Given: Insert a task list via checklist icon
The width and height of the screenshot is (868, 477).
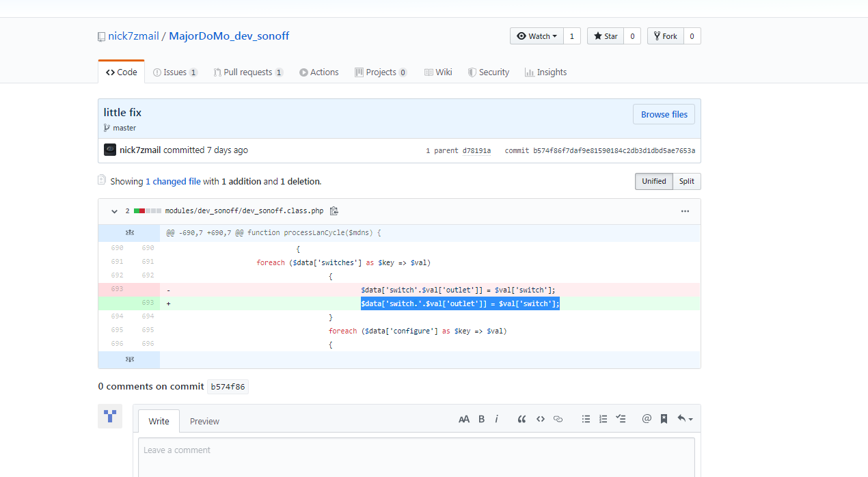Looking at the screenshot, I should click(x=621, y=419).
